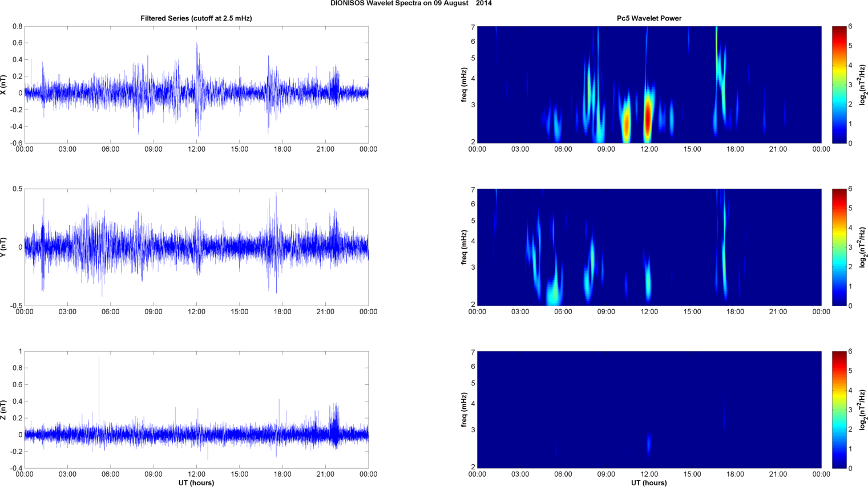Click the "21:00" tick under the Z filtered series
The width and height of the screenshot is (868, 487).
(325, 474)
